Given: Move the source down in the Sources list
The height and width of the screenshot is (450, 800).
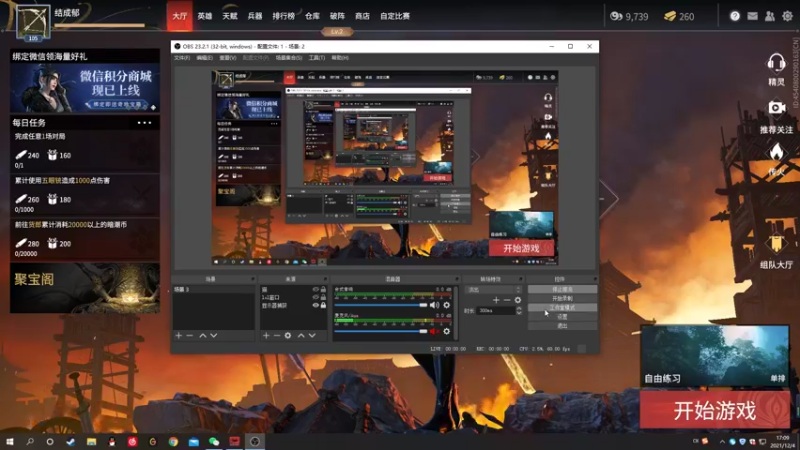Looking at the screenshot, I should (312, 336).
